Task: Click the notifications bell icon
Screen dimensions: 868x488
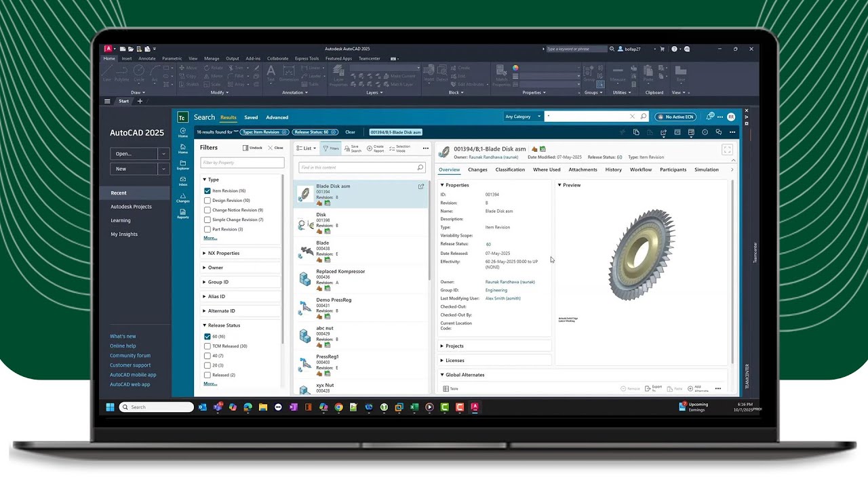Action: (709, 117)
